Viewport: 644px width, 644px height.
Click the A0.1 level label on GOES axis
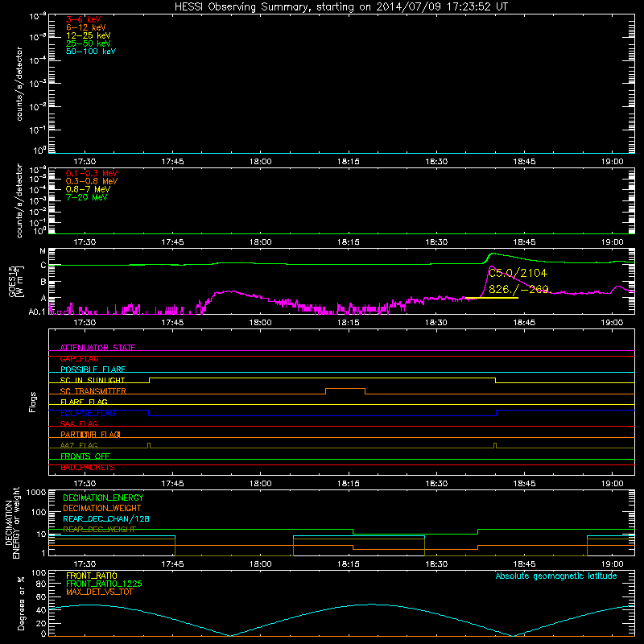pos(37,312)
